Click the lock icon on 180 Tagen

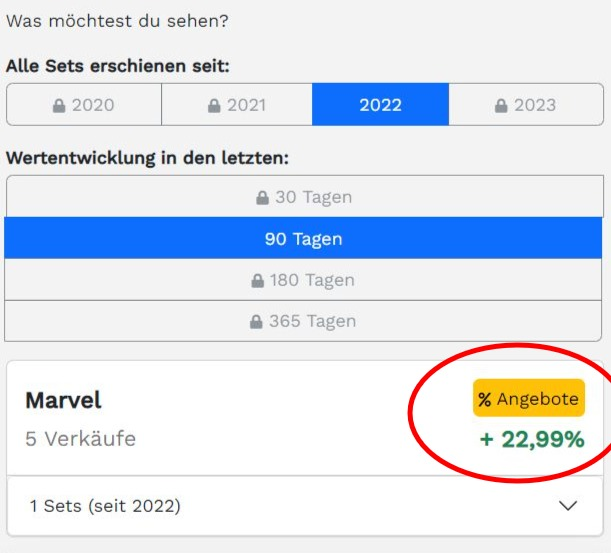pyautogui.click(x=258, y=280)
